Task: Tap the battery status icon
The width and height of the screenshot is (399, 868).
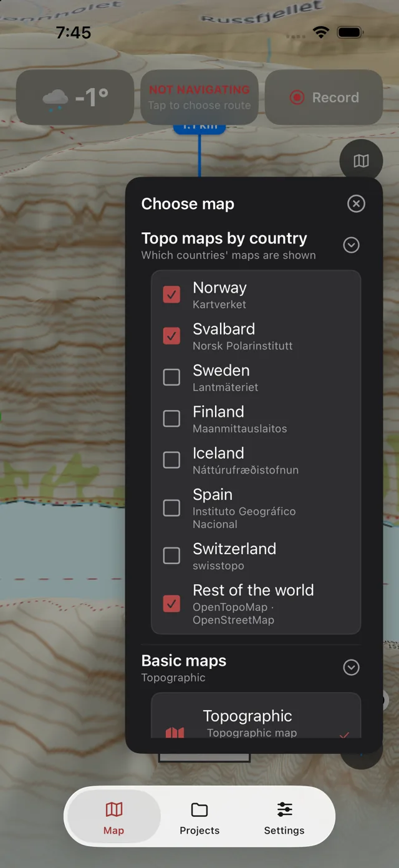Action: [x=350, y=32]
